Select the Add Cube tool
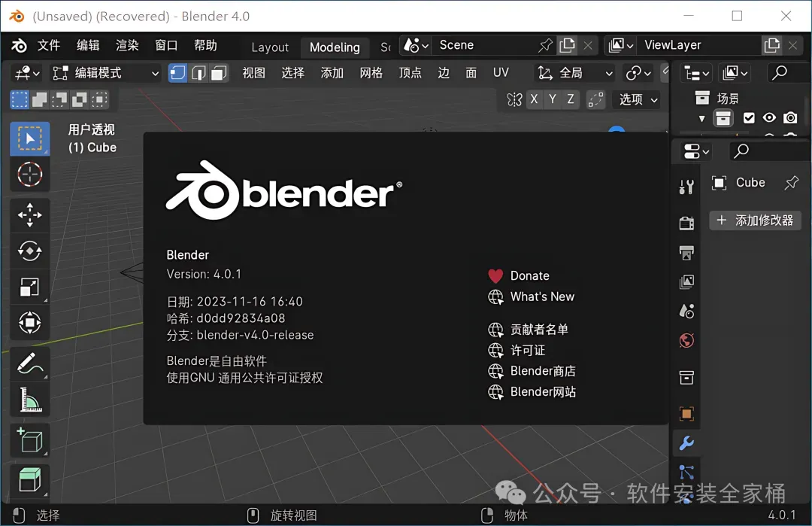Image resolution: width=812 pixels, height=526 pixels. tap(30, 440)
